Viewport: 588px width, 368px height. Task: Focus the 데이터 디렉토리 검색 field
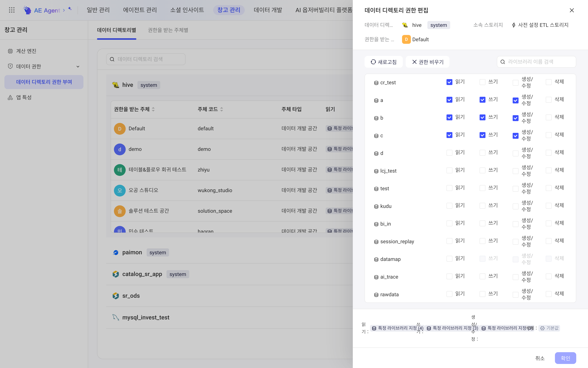click(x=146, y=59)
